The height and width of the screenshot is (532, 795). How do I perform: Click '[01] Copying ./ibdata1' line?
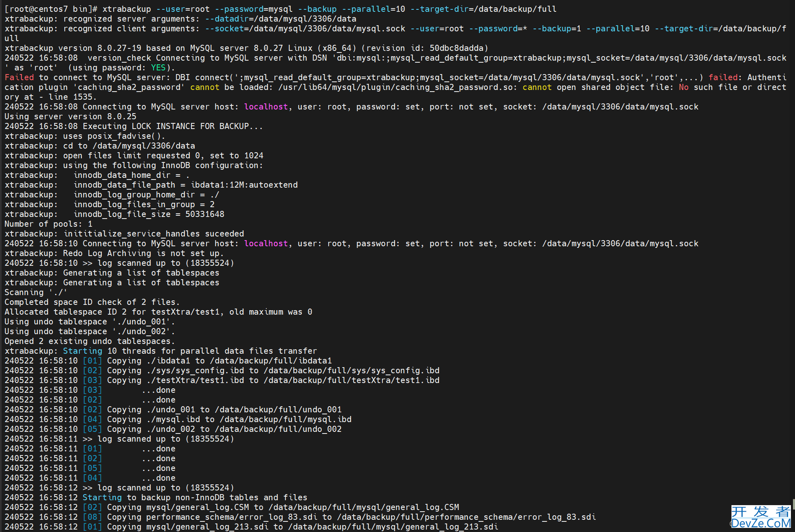click(168, 361)
